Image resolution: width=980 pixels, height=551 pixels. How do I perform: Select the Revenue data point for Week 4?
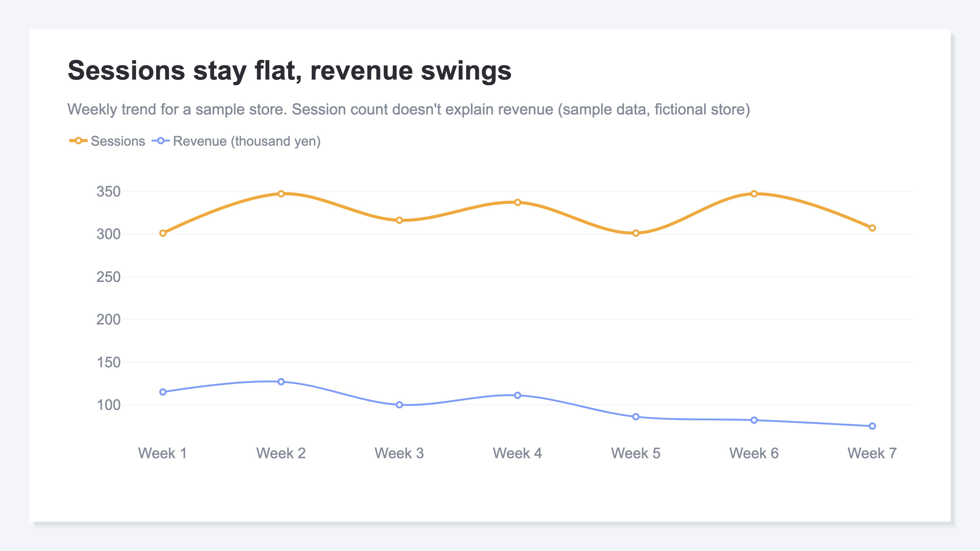click(x=518, y=395)
